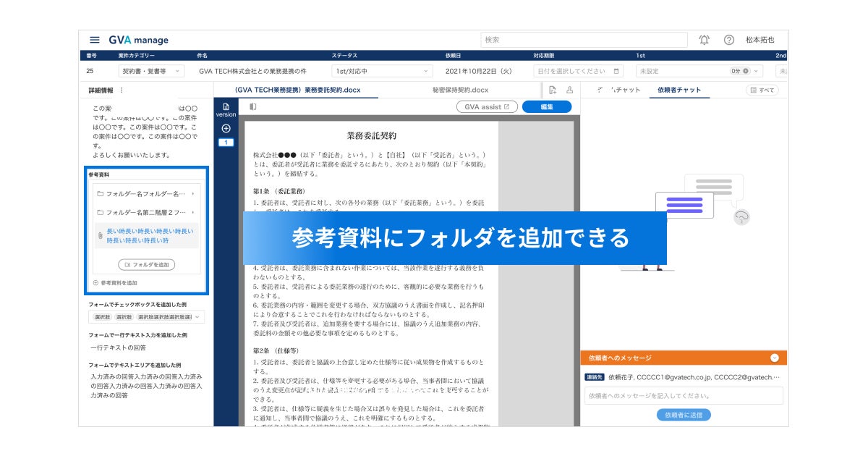Screen dimensions: 868x456
Task: Click the GVA assist button
Action: pyautogui.click(x=487, y=106)
